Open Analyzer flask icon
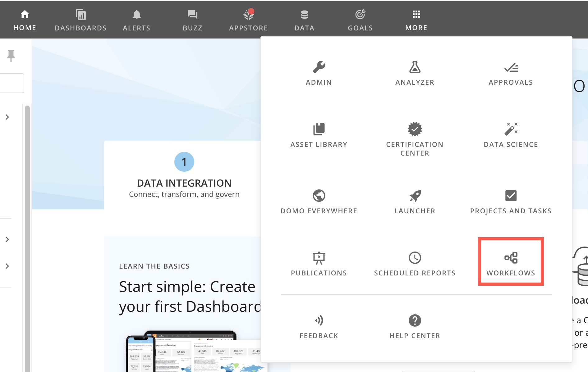Viewport: 588px width, 372px height. coord(415,67)
